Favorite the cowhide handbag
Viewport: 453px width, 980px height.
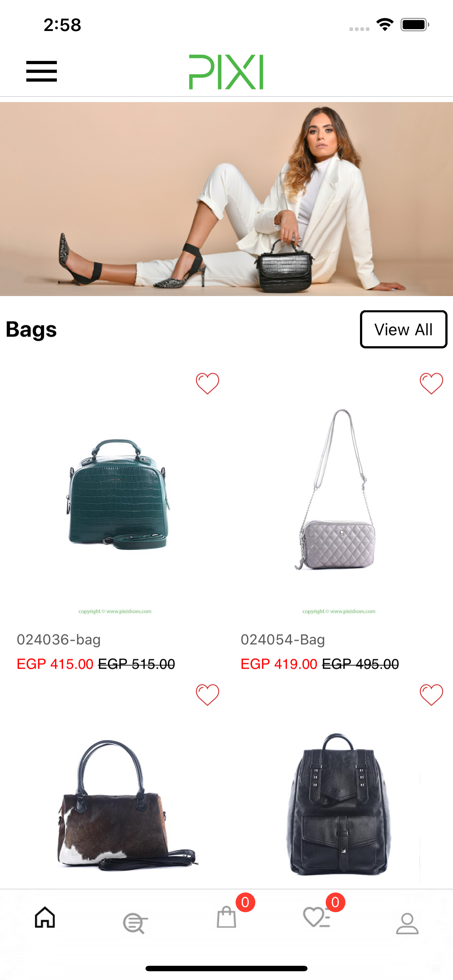208,695
